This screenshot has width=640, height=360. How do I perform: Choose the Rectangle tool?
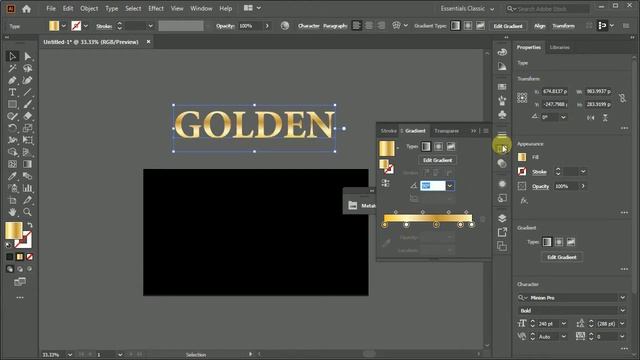[12, 104]
